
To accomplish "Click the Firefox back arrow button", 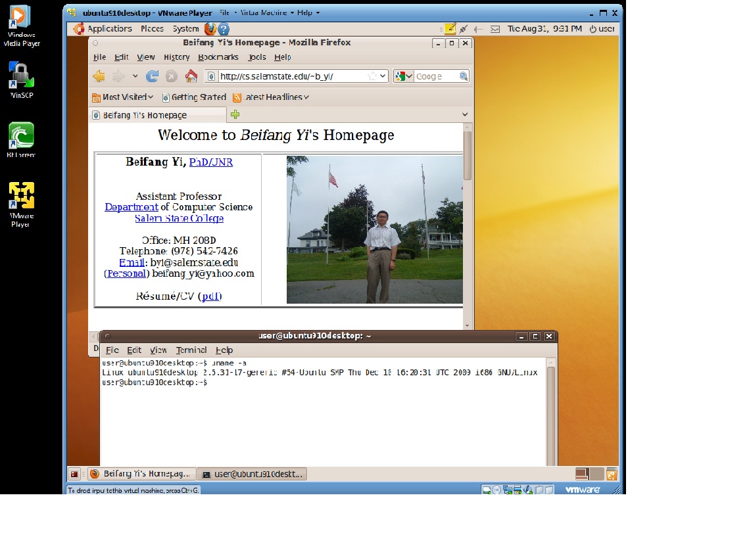I will (x=99, y=76).
